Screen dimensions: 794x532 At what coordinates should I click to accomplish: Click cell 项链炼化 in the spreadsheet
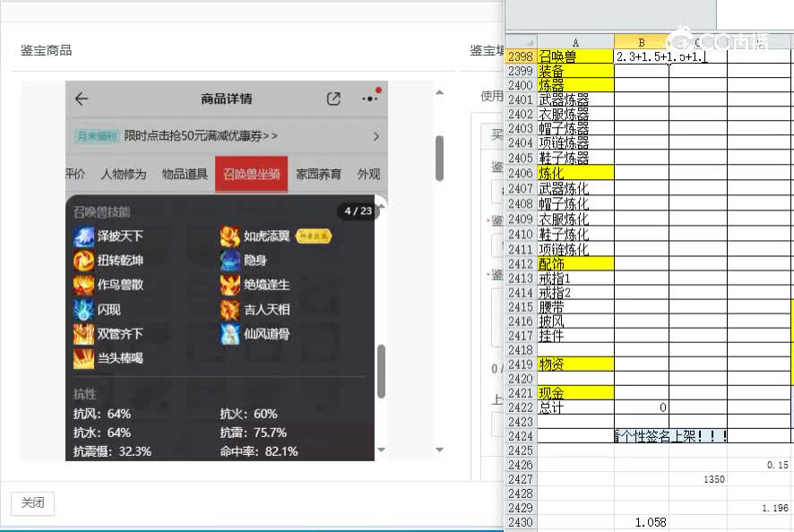(575, 249)
